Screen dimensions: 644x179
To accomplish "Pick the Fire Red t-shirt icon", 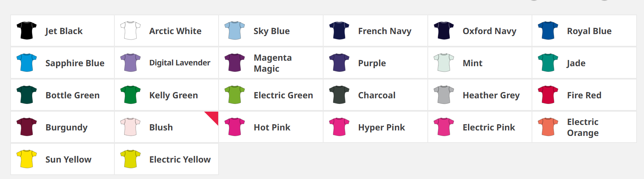I will [548, 95].
